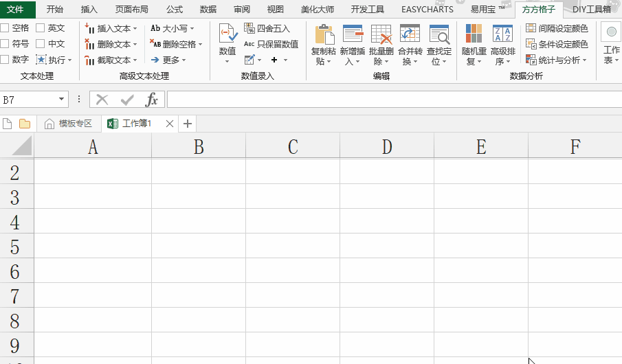Close the 工作簿1 tab
The image size is (622, 364).
(x=169, y=124)
